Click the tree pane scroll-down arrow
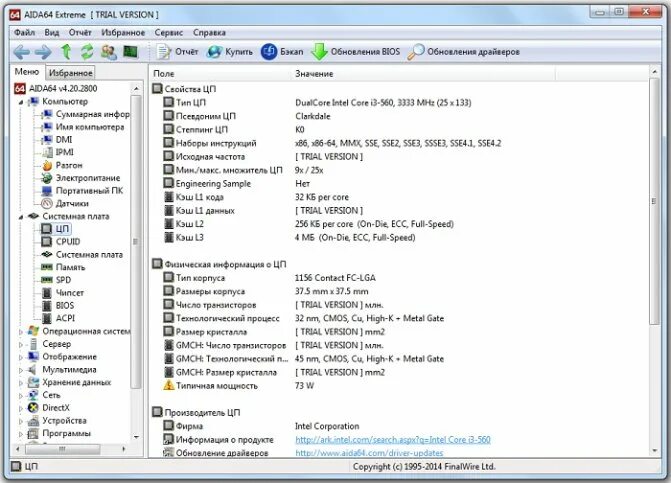The image size is (671, 483). click(136, 437)
